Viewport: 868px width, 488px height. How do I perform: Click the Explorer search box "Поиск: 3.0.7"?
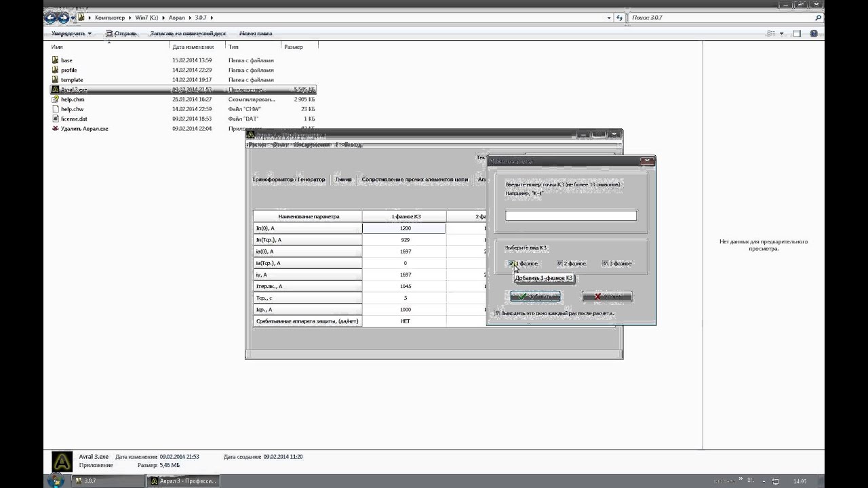(725, 18)
